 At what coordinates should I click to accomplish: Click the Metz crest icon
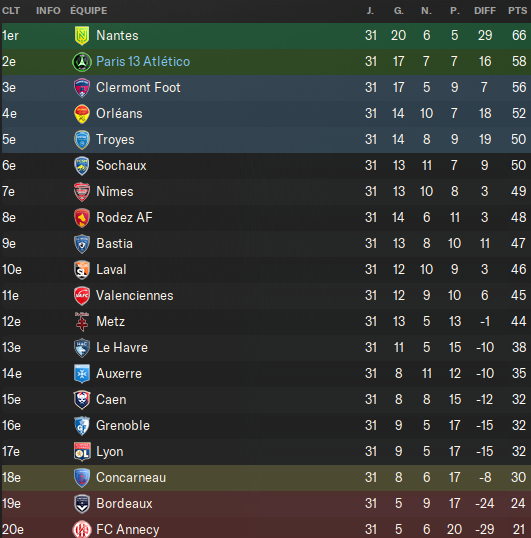(x=82, y=322)
